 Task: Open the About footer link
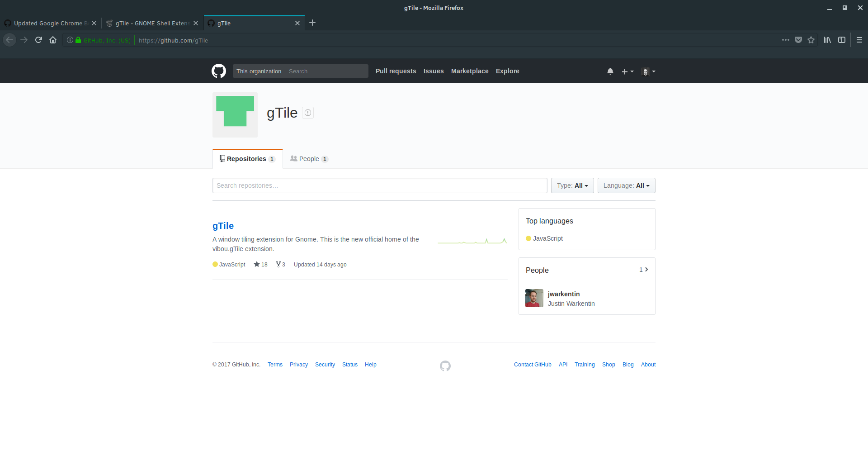[x=648, y=365]
